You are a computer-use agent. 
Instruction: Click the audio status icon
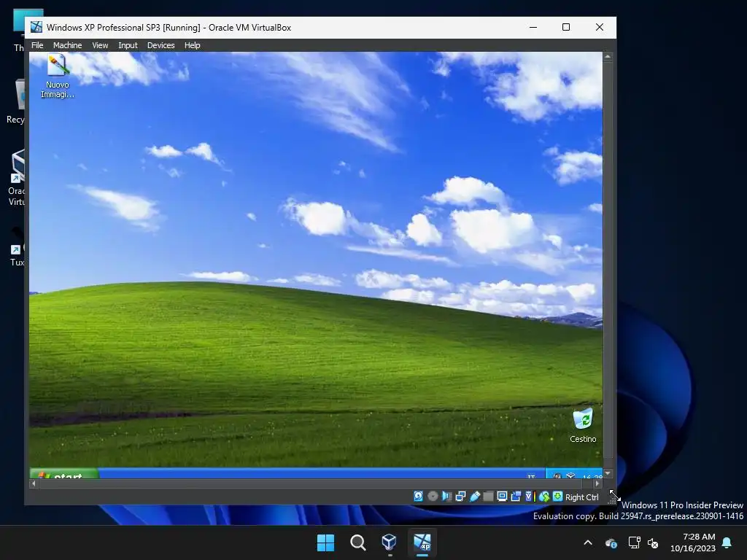pyautogui.click(x=446, y=496)
